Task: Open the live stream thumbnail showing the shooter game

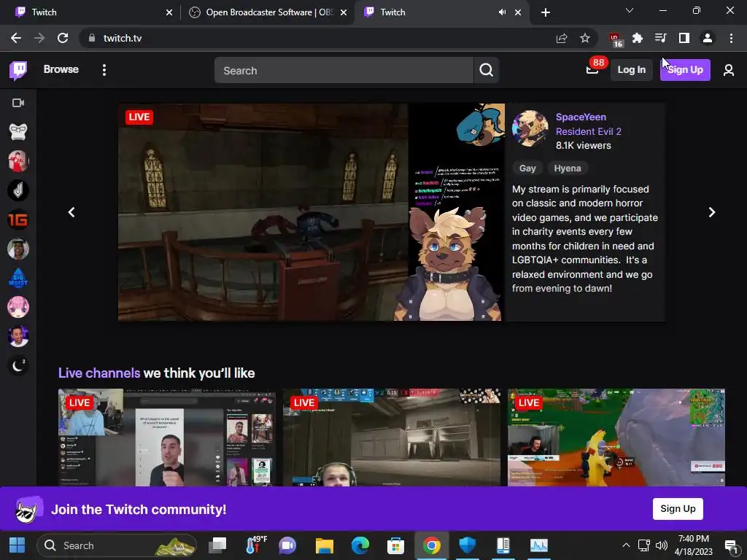Action: (x=392, y=437)
